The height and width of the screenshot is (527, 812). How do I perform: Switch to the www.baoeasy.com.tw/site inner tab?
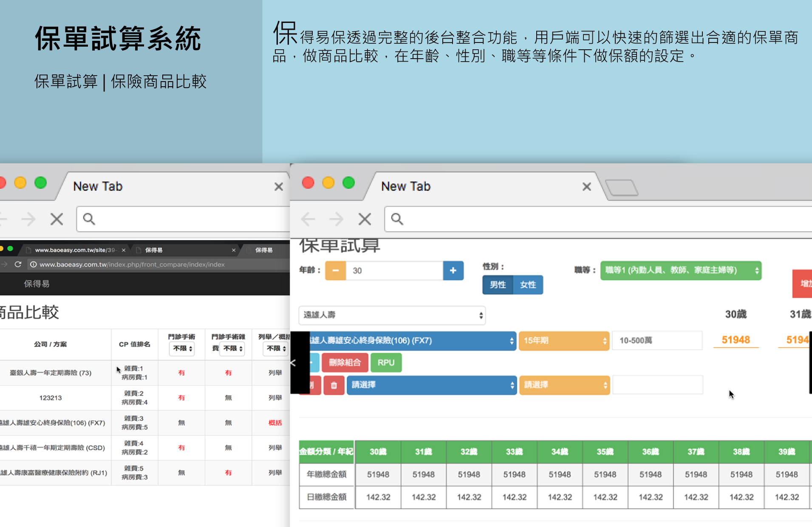click(x=75, y=250)
